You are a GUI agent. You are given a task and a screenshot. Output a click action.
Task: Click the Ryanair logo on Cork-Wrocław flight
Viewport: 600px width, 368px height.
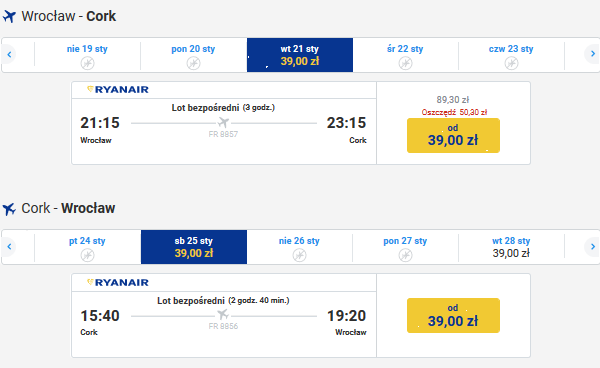[x=118, y=282]
